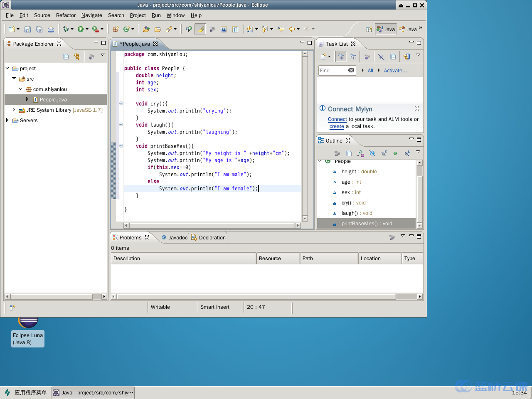Click the New Task icon in Task List
The image size is (532, 399).
tap(324, 57)
